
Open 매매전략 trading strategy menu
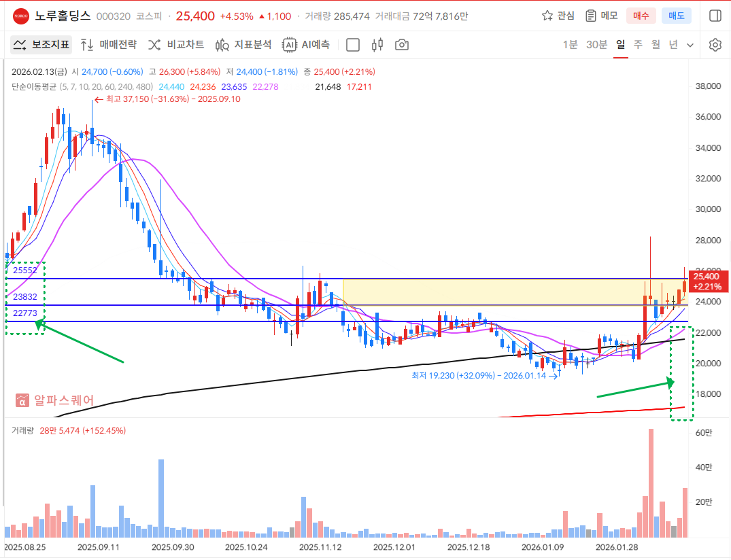click(x=109, y=45)
